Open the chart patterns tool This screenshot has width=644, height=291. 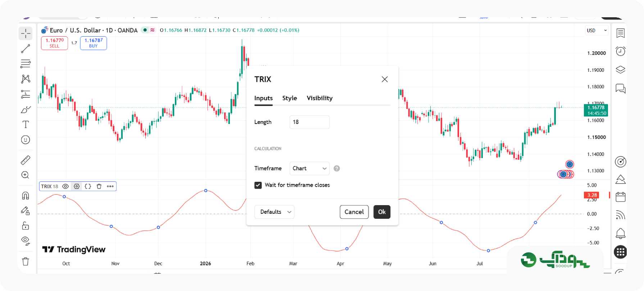click(x=26, y=79)
